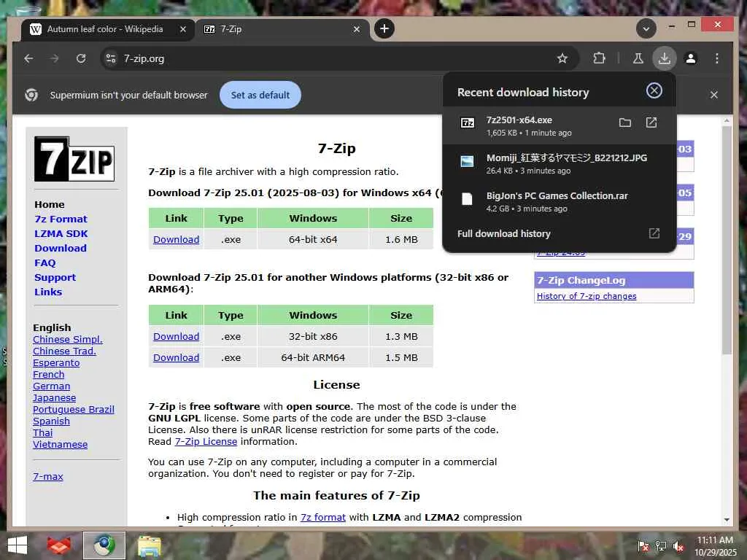
Task: Open the red fox taskbar app
Action: [x=59, y=545]
